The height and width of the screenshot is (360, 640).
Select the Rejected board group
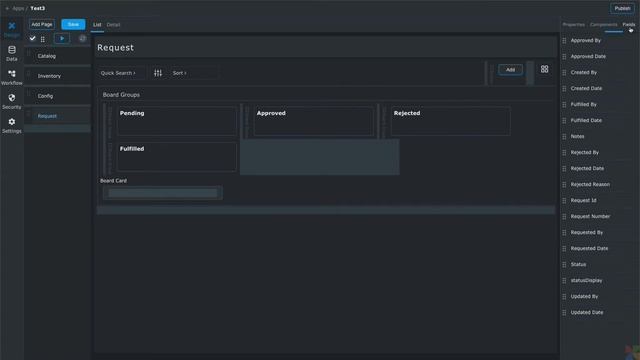(x=451, y=120)
